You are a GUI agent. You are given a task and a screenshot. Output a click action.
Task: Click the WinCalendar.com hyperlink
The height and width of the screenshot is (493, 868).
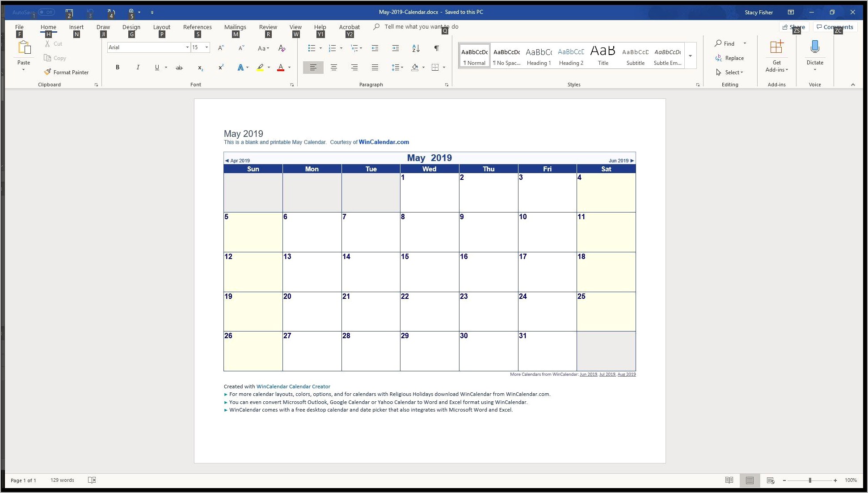click(383, 142)
